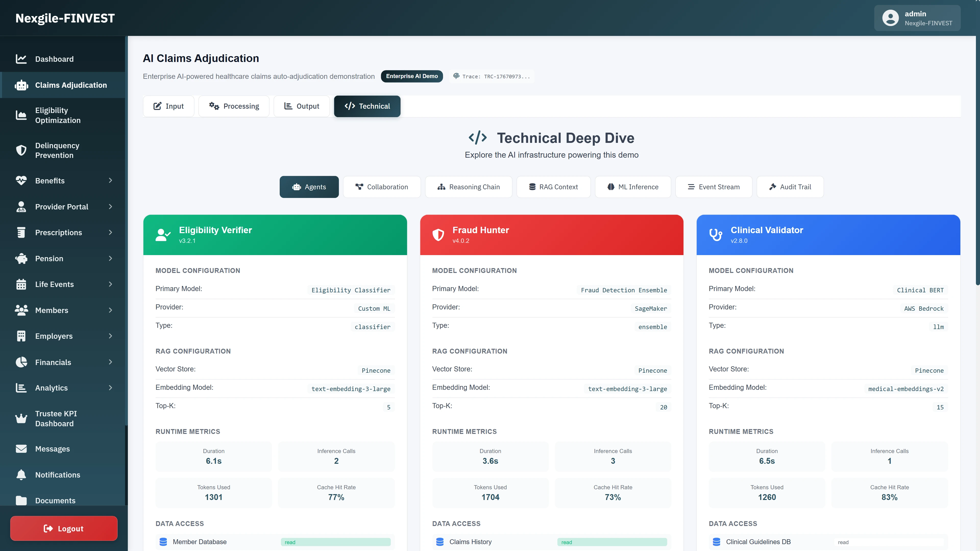Click the Fraud Hunter shield icon
This screenshot has width=980, height=551.
[438, 235]
